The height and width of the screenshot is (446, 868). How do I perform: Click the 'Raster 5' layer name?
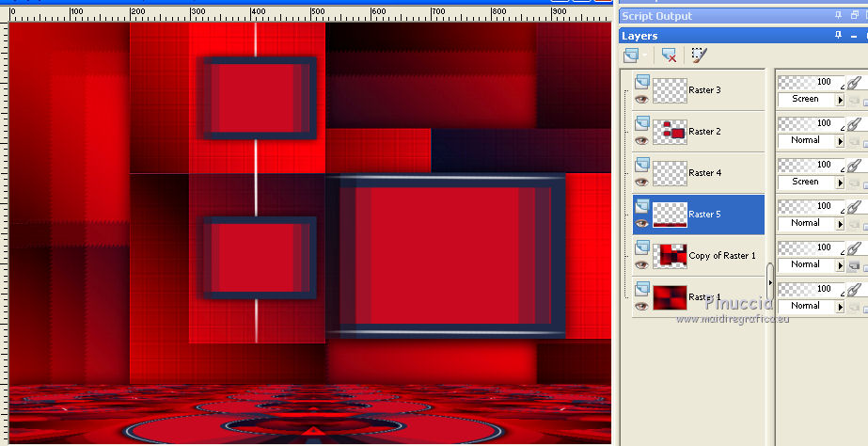704,214
